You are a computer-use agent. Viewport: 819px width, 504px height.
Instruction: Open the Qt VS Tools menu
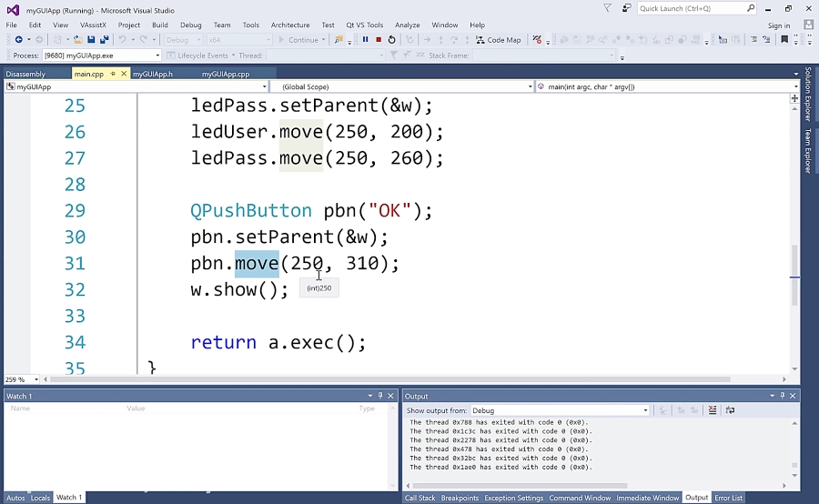click(366, 25)
